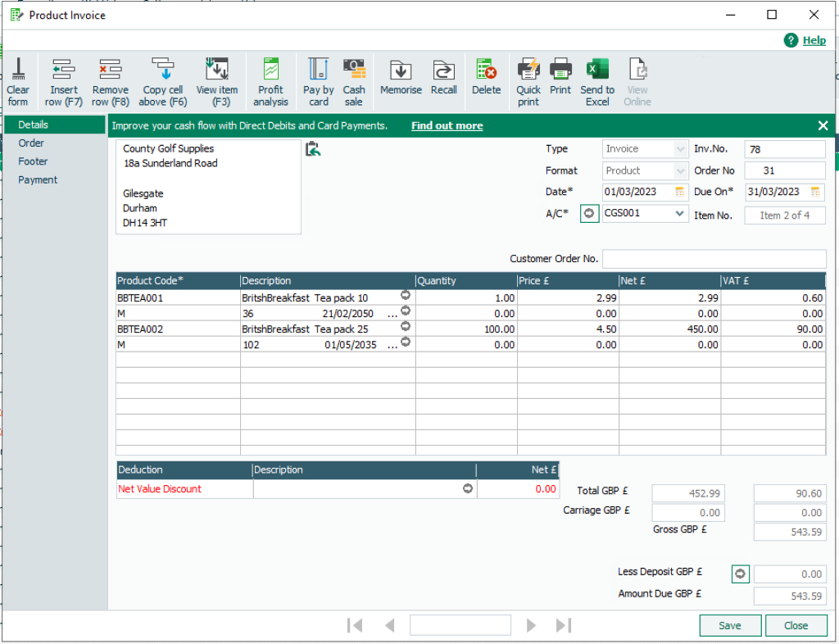
Task: Click the Recall toolbar icon
Action: (x=443, y=78)
